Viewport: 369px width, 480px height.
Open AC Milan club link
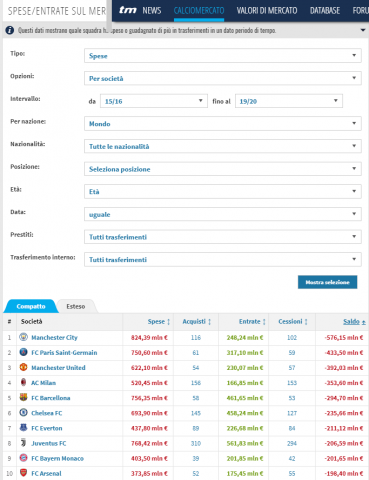pos(43,383)
